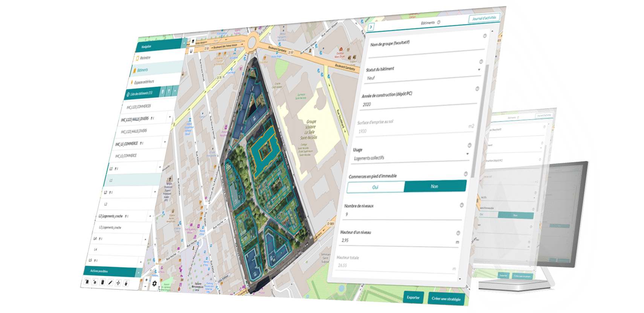644x313 pixels.
Task: Open map settings gear icon
Action: 154,284
